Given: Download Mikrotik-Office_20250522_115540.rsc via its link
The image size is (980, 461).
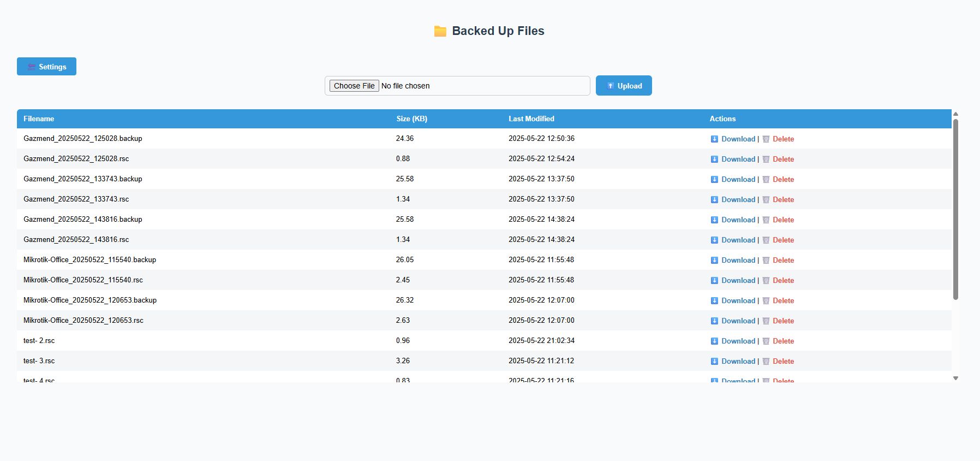Looking at the screenshot, I should pyautogui.click(x=738, y=280).
